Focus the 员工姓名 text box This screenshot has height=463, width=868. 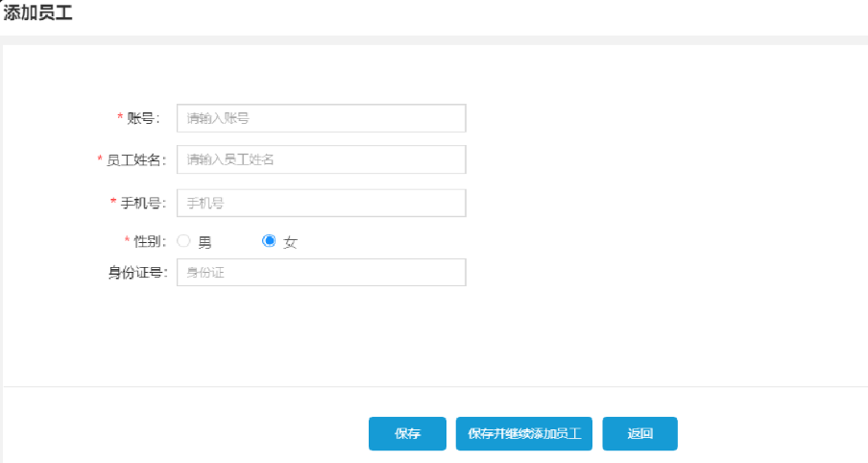[321, 159]
